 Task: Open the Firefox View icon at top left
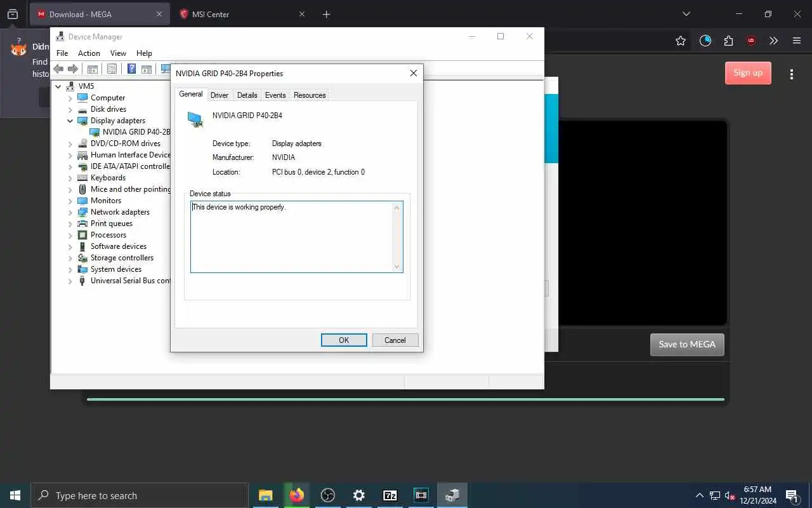(13, 14)
